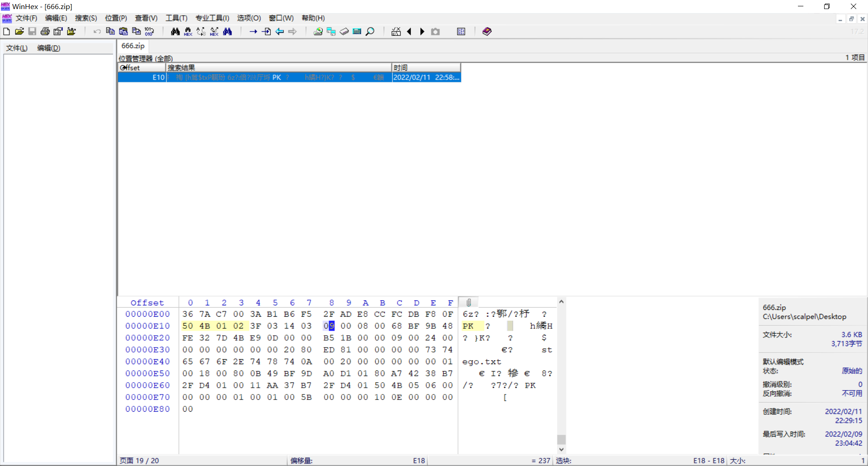Click the Clone Disk icon

331,31
